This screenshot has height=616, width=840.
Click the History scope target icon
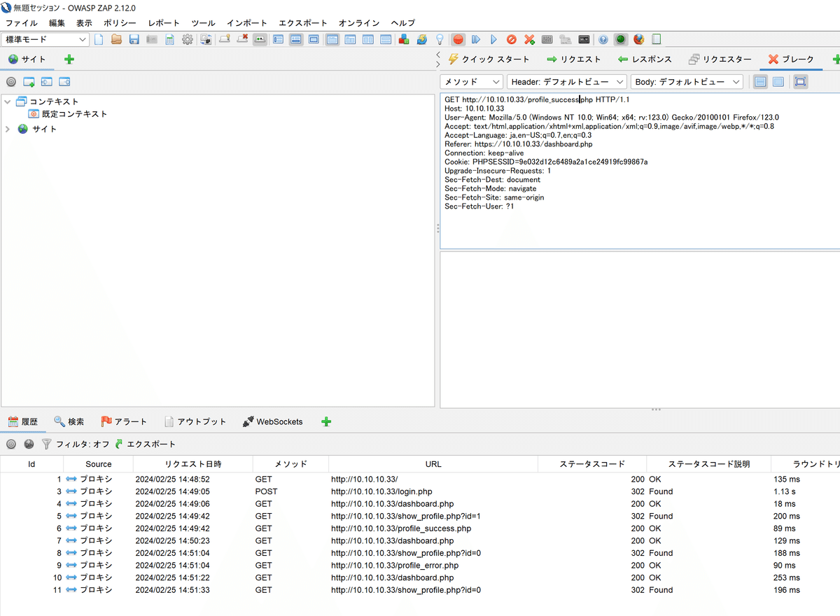[11, 444]
